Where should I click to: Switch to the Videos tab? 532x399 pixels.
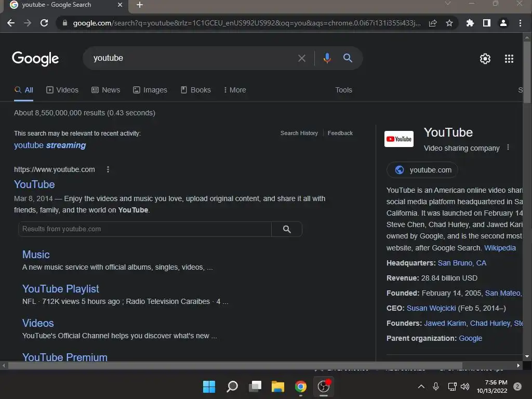tap(62, 90)
